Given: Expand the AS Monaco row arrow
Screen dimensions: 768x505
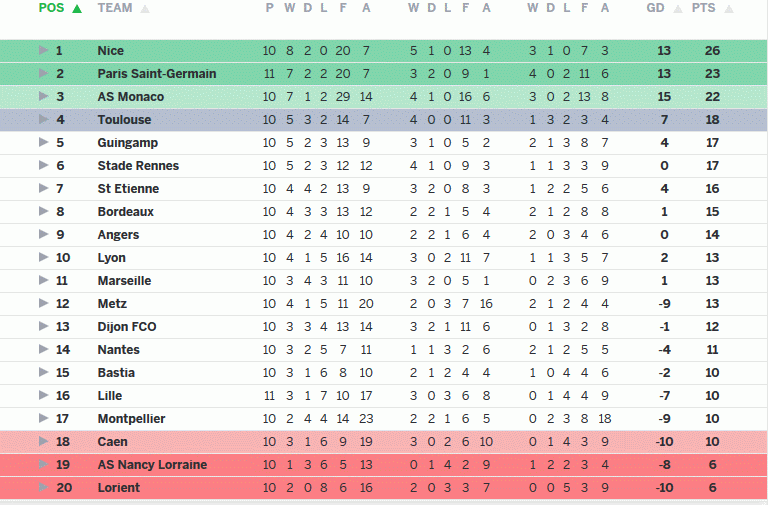Looking at the screenshot, I should point(43,96).
